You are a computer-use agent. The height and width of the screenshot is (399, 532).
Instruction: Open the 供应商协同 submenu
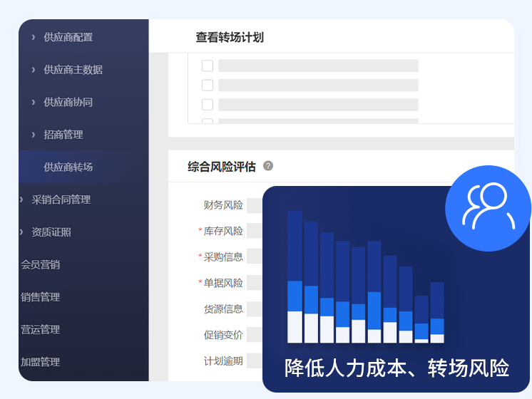tap(68, 102)
